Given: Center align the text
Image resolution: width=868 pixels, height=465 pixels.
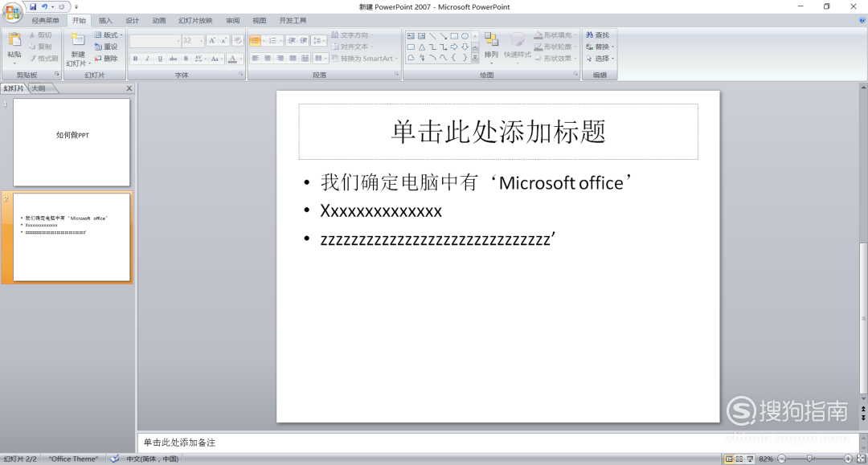Looking at the screenshot, I should click(x=268, y=58).
